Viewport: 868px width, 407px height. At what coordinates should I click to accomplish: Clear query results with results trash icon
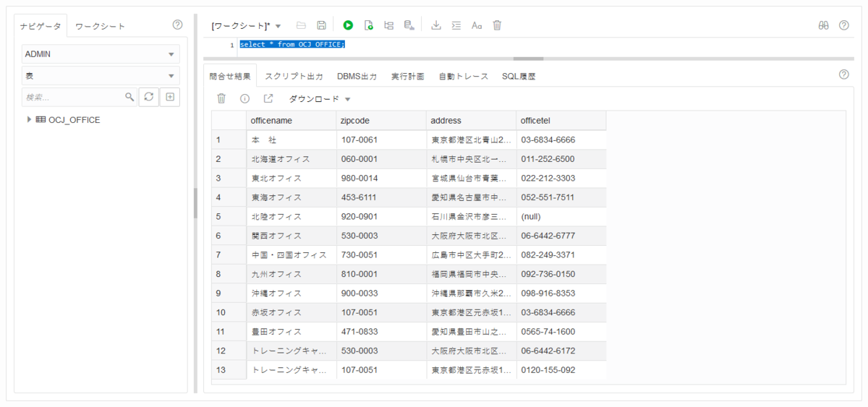pos(222,98)
